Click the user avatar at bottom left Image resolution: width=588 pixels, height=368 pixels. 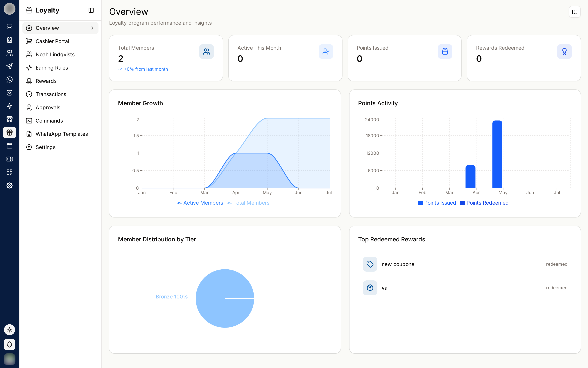pyautogui.click(x=10, y=359)
